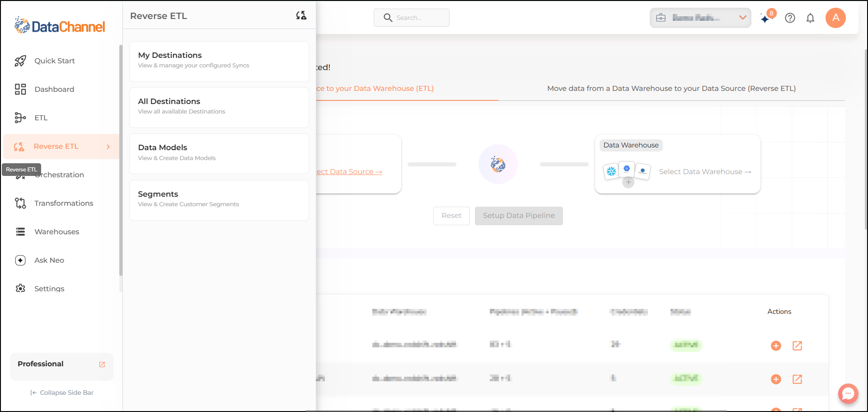The width and height of the screenshot is (868, 412).
Task: Open first row external link icon
Action: [798, 346]
